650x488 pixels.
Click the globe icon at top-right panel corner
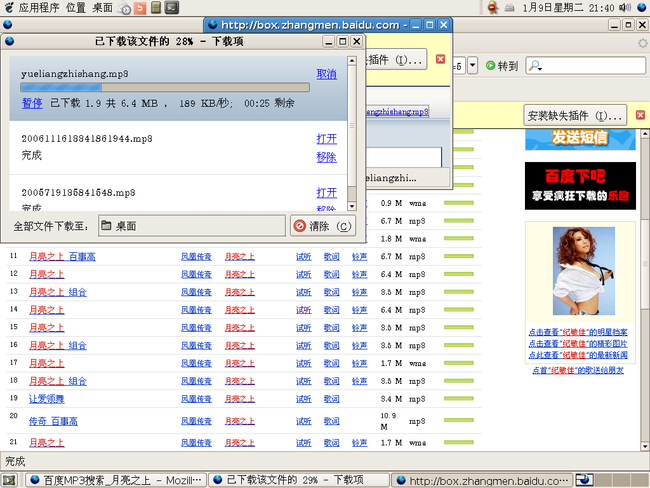click(x=642, y=7)
